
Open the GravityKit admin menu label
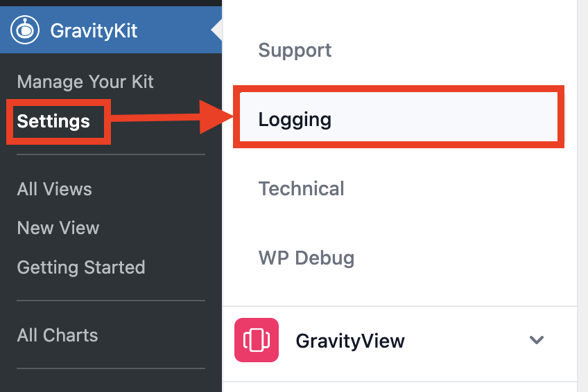[94, 31]
